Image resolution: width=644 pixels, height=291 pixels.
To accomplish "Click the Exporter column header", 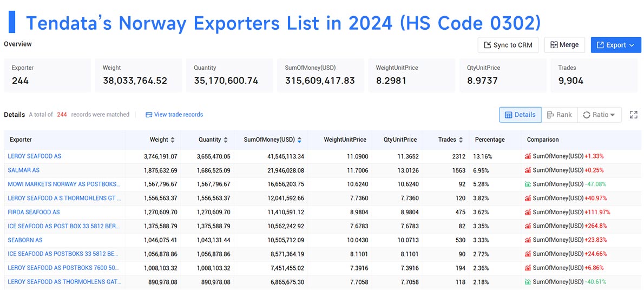I will pyautogui.click(x=21, y=140).
